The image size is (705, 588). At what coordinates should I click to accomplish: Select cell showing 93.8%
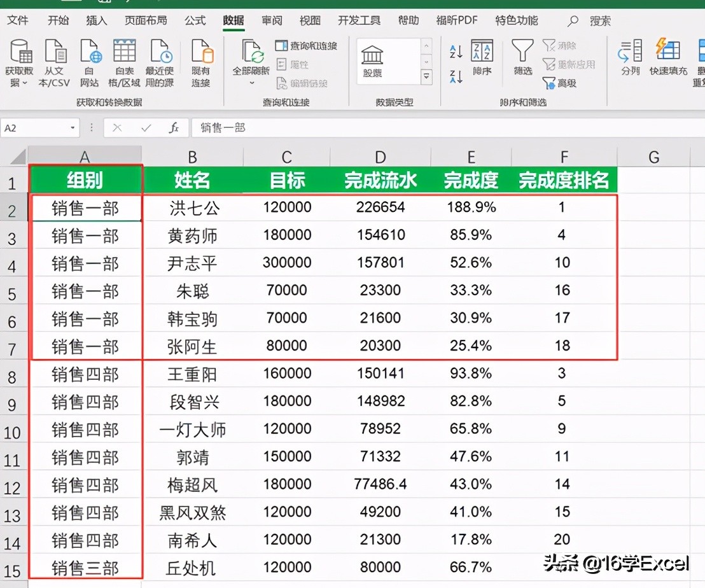tap(471, 374)
